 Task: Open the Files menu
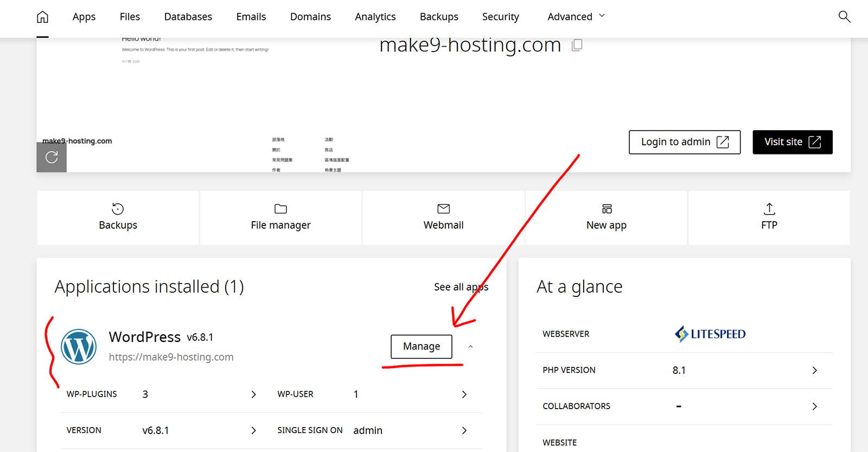point(130,17)
